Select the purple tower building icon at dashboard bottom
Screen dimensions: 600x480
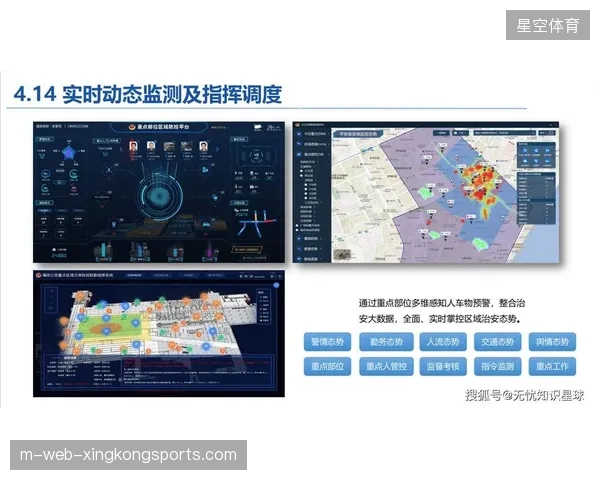coord(210,251)
